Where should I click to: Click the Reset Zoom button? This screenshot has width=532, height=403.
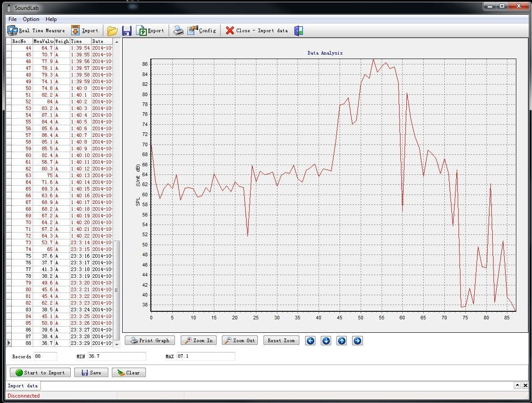[281, 340]
